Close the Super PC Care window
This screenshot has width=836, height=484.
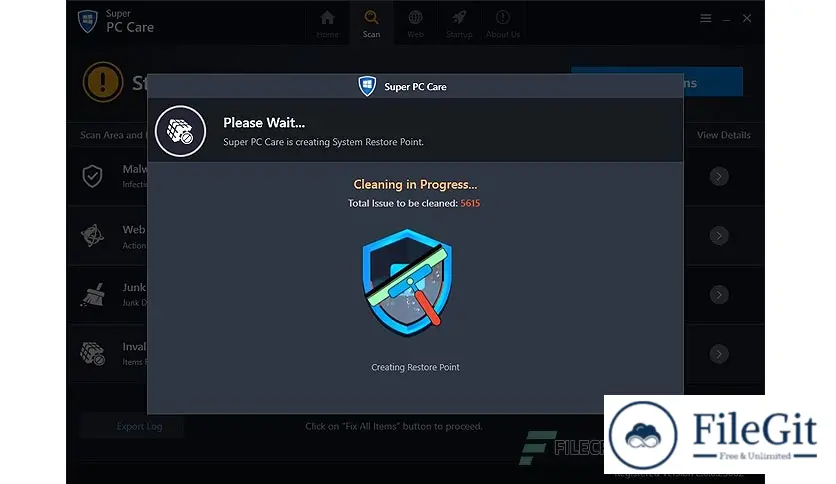[747, 19]
